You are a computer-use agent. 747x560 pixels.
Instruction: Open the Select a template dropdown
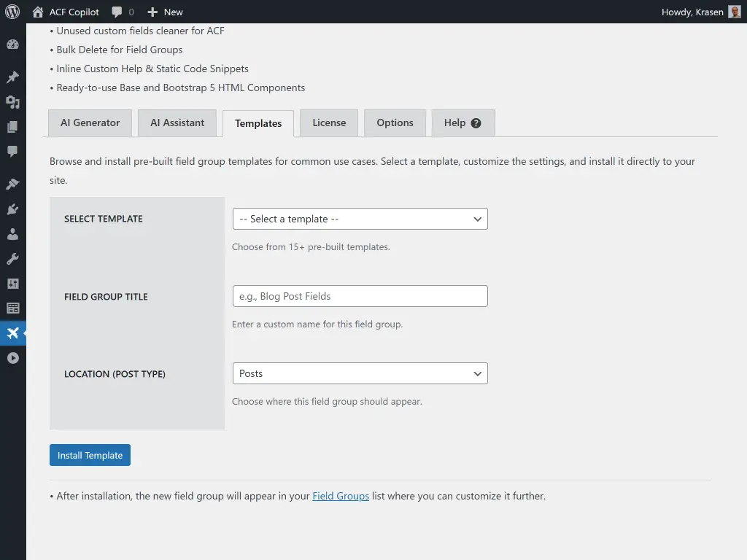[360, 219]
